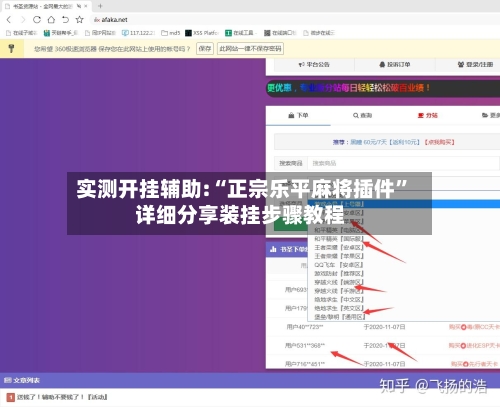This screenshot has width=500, height=407.
Task: Click the bar chart icon in order panel header
Action: (273, 249)
